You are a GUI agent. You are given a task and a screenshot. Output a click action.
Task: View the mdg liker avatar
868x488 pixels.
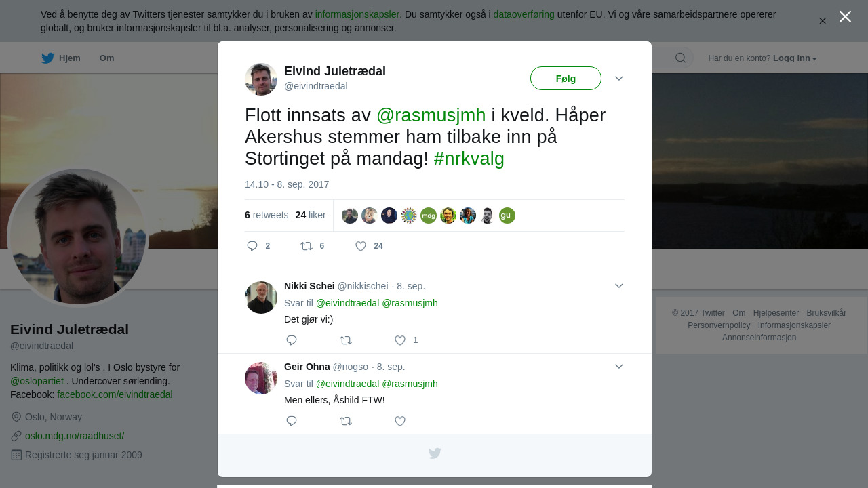[x=429, y=216]
